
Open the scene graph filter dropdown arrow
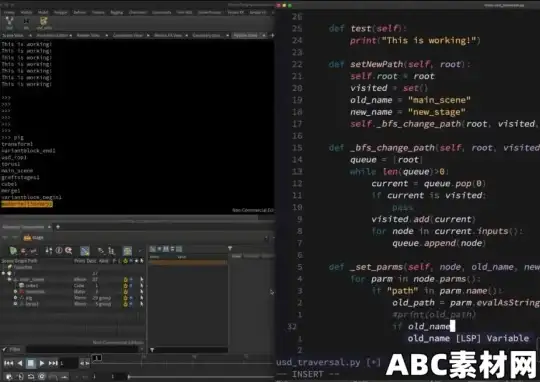(x=142, y=349)
